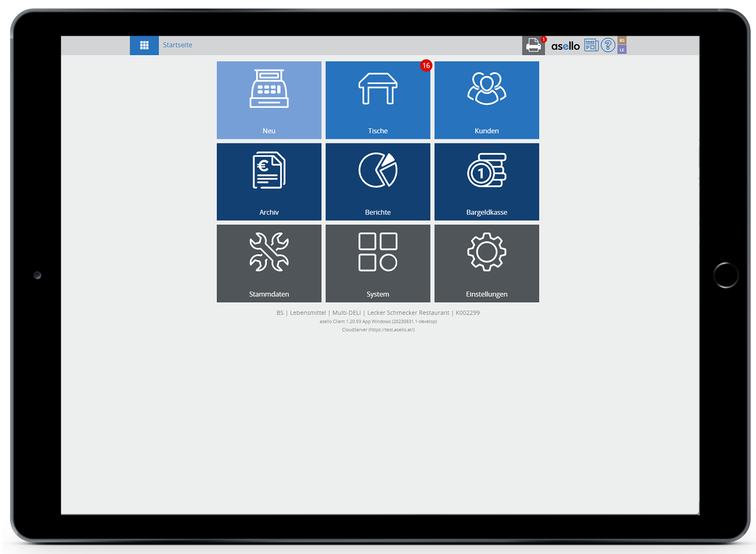Screen dimensions: 756x554
Task: Start a new sale with Neu tile
Action: point(269,100)
